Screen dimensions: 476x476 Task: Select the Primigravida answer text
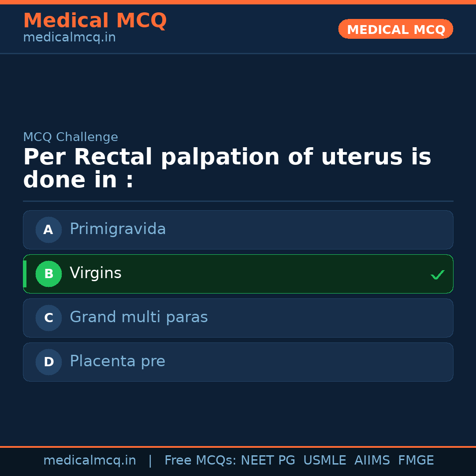click(118, 229)
